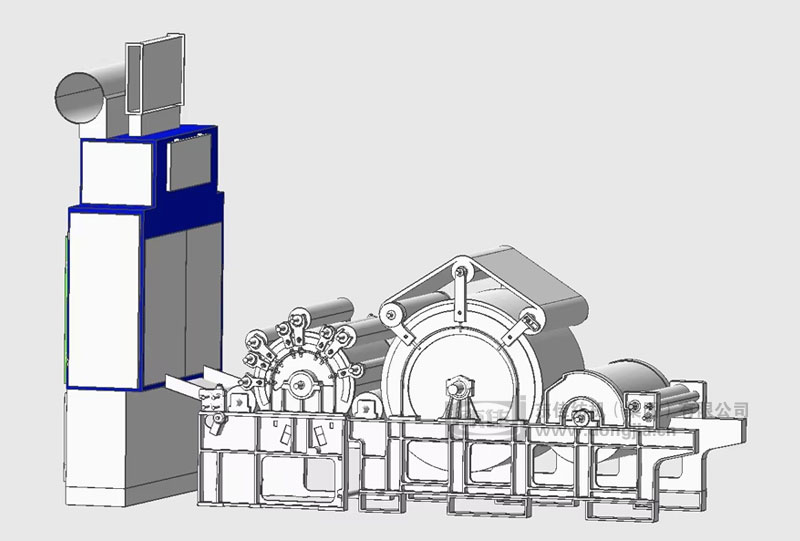Select the tall blue-framed feeder cabinet panel
This screenshot has width=800, height=541.
click(x=104, y=296)
